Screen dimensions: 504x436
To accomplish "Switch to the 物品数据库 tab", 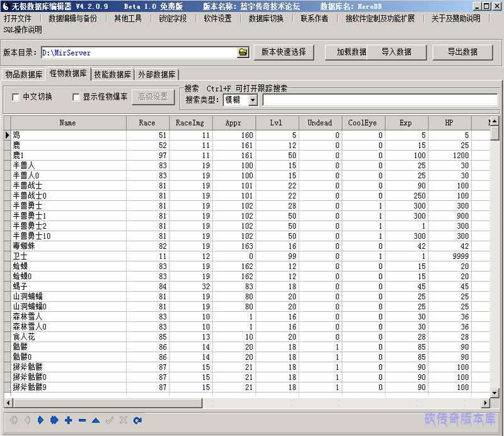I will click(24, 74).
